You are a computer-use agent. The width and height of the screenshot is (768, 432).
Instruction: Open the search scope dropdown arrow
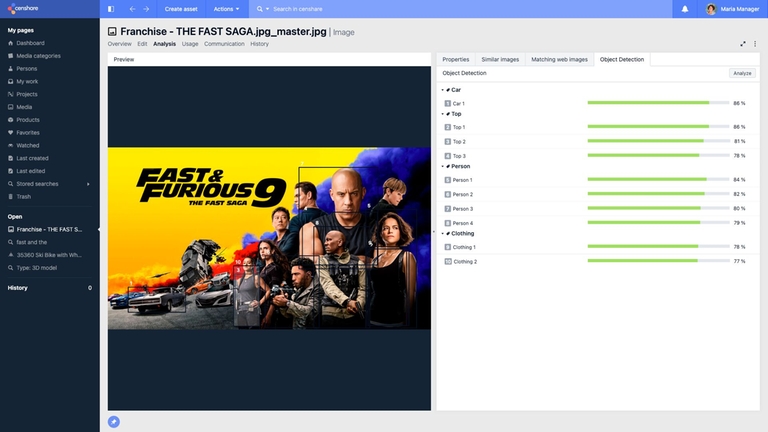267,9
